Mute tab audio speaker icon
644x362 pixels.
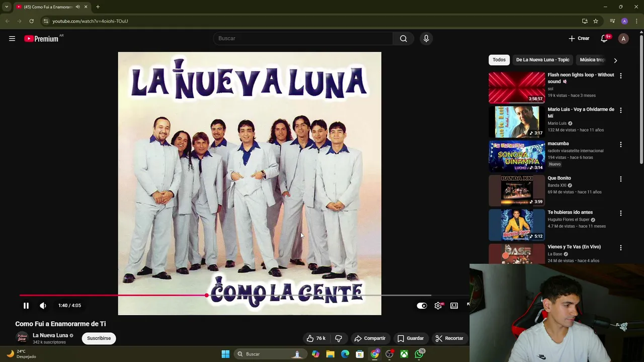77,7
